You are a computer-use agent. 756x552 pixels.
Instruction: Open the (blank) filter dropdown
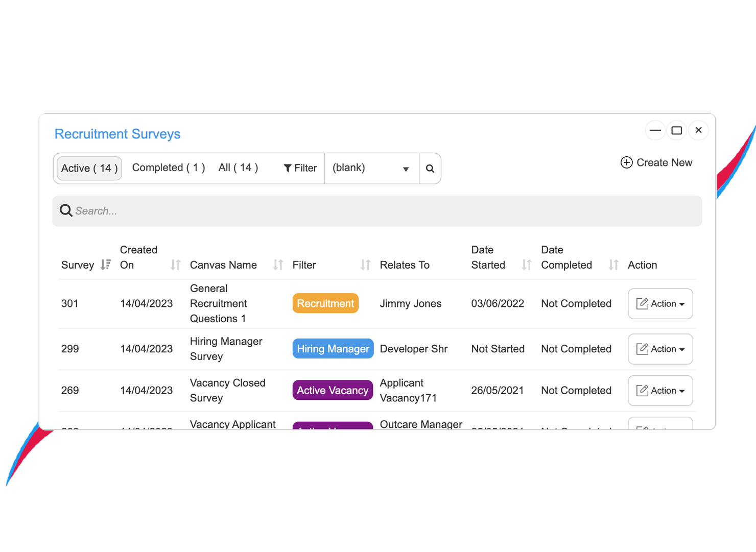372,168
